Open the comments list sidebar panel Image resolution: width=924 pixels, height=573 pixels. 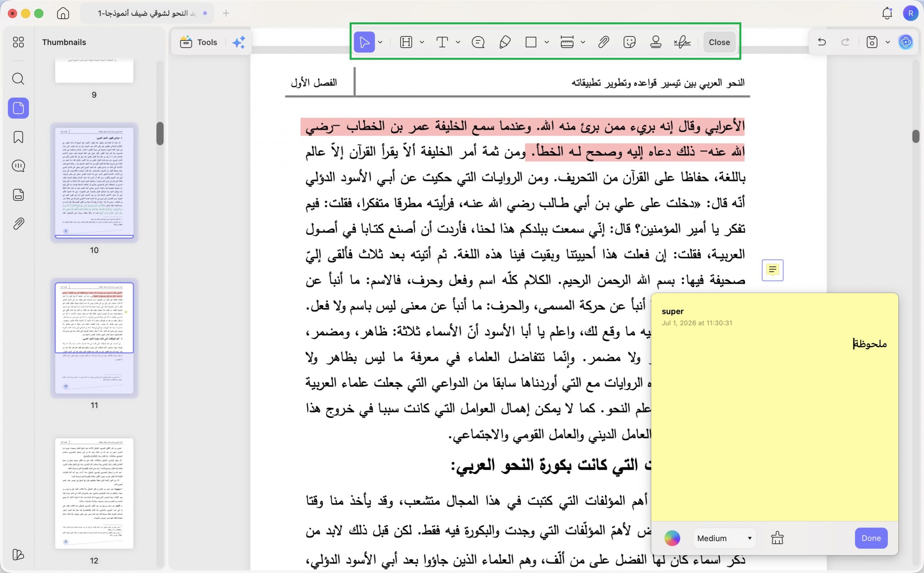(18, 166)
